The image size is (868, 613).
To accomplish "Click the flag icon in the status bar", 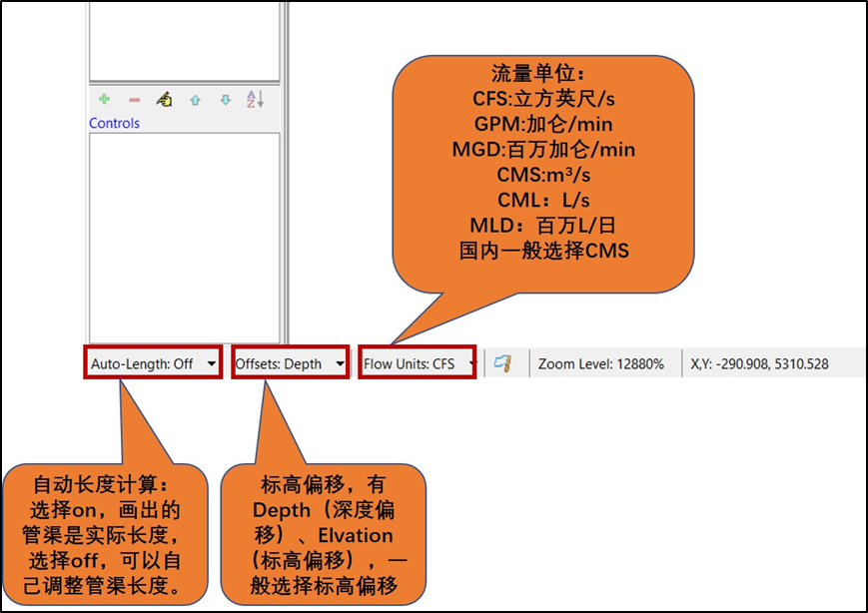I will (504, 362).
